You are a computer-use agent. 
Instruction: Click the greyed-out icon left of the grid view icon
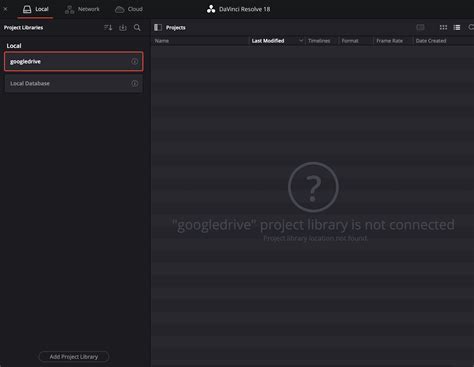click(x=420, y=27)
